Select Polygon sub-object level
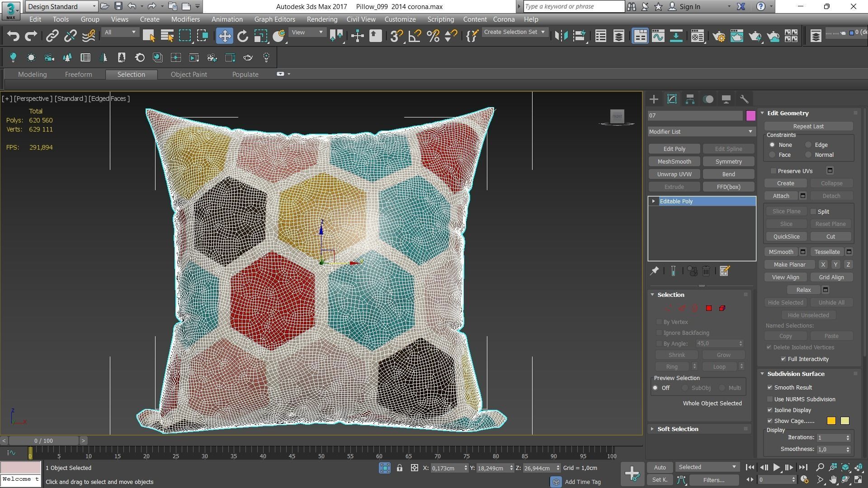 tap(709, 308)
